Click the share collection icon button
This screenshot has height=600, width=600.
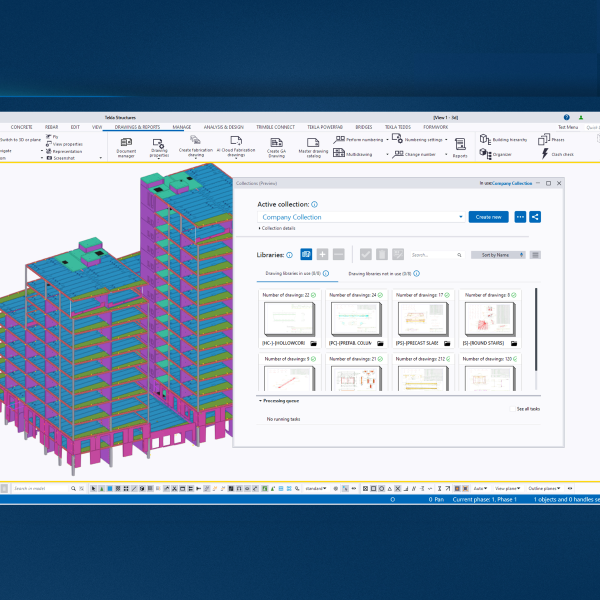[x=535, y=217]
